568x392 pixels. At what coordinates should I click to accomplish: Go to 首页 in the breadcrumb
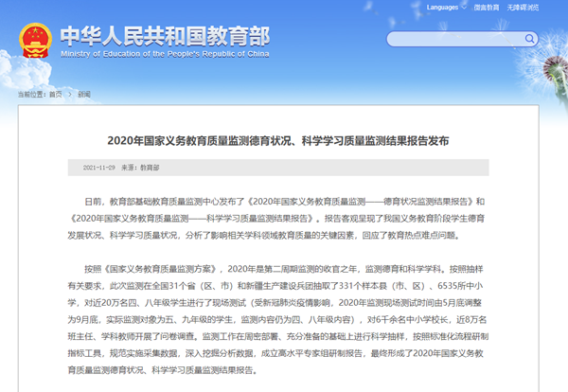tap(54, 94)
